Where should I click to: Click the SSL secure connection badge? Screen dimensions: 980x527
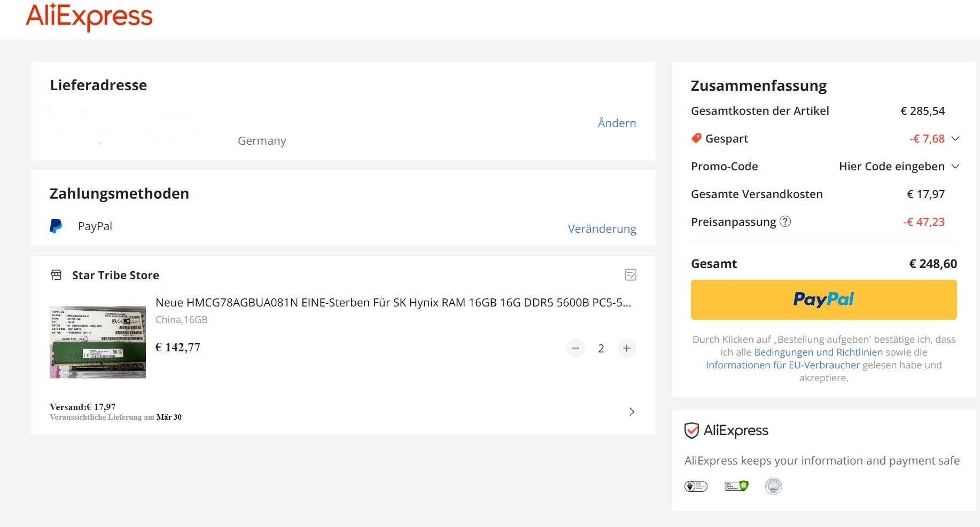point(736,486)
